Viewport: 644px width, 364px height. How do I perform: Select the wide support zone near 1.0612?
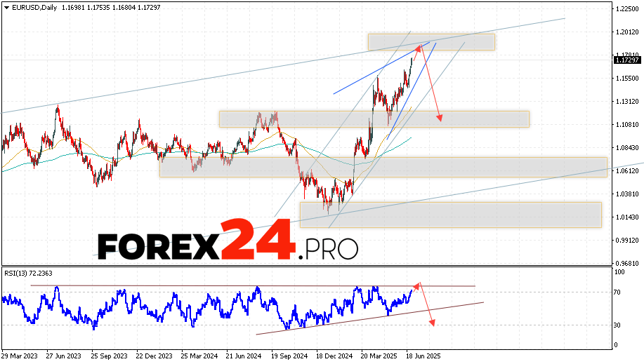coord(383,167)
